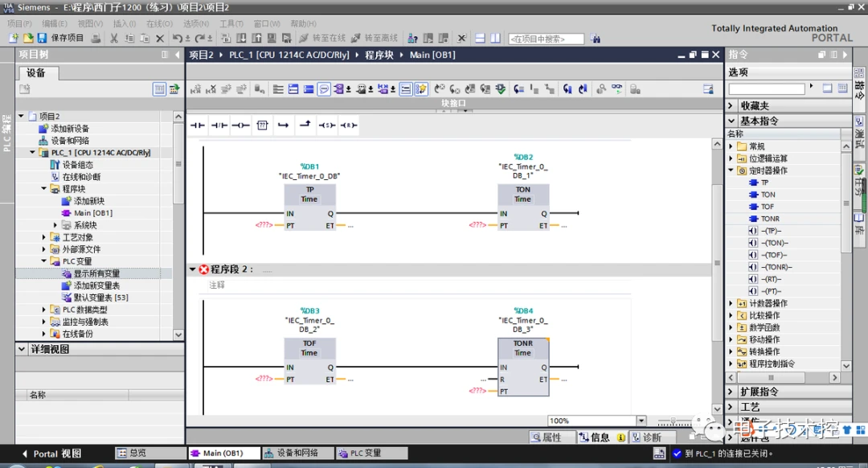Viewport: 868px width, 468px height.
Task: Click the Portal 视图 button
Action: coord(52,454)
